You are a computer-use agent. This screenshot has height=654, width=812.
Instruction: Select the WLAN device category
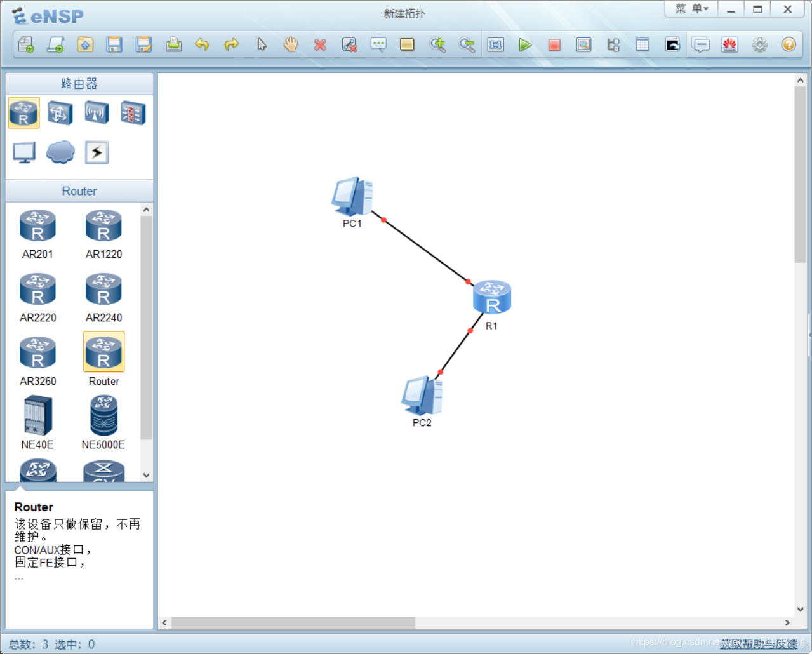pyautogui.click(x=97, y=113)
